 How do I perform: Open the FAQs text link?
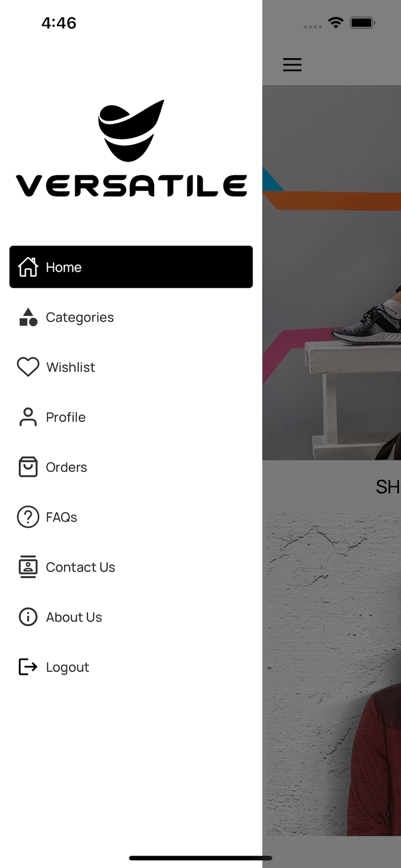coord(62,517)
